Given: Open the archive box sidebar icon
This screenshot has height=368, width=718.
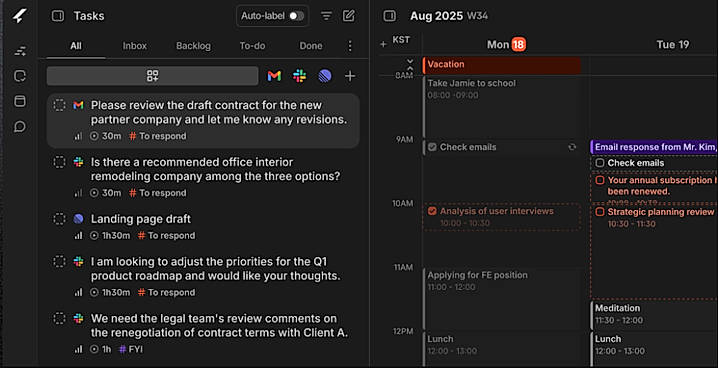Looking at the screenshot, I should pyautogui.click(x=20, y=101).
